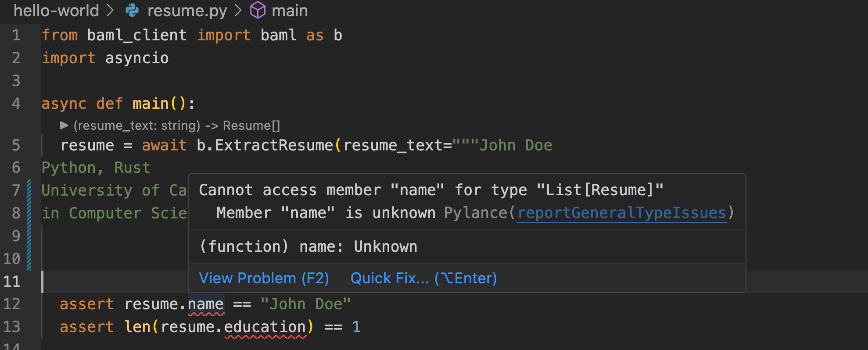Click the Python file icon in breadcrumb
This screenshot has width=868, height=350.
click(x=132, y=11)
